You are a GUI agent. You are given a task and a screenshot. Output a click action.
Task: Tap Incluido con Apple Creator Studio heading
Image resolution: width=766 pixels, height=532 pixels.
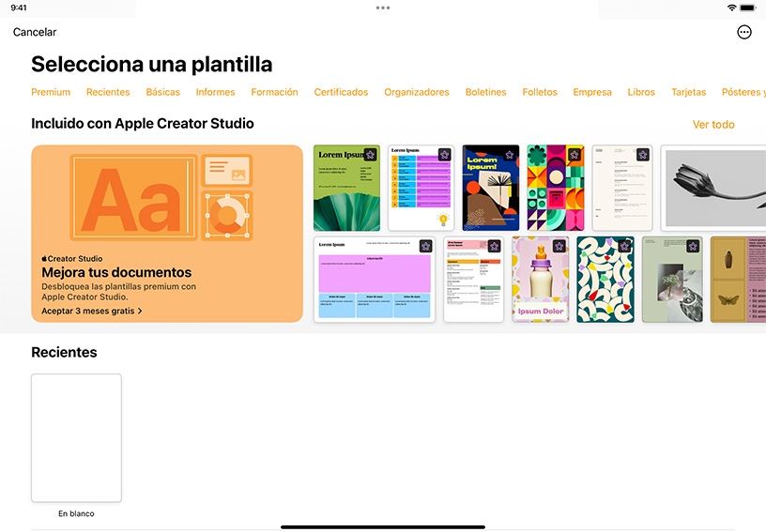pyautogui.click(x=143, y=124)
